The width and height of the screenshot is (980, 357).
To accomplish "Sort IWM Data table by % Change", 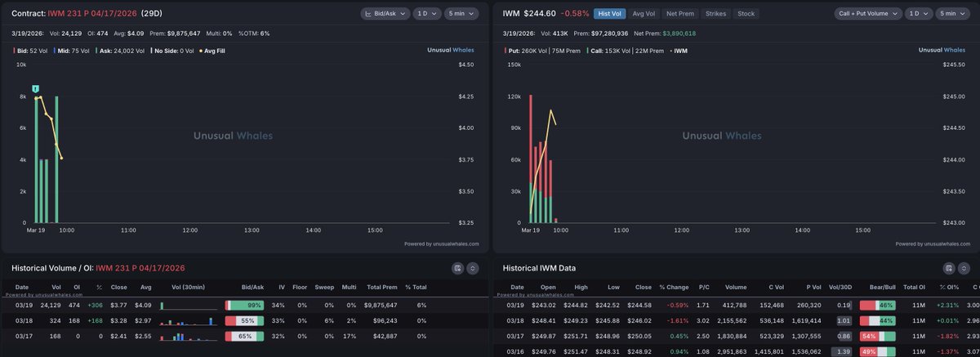I will [675, 288].
